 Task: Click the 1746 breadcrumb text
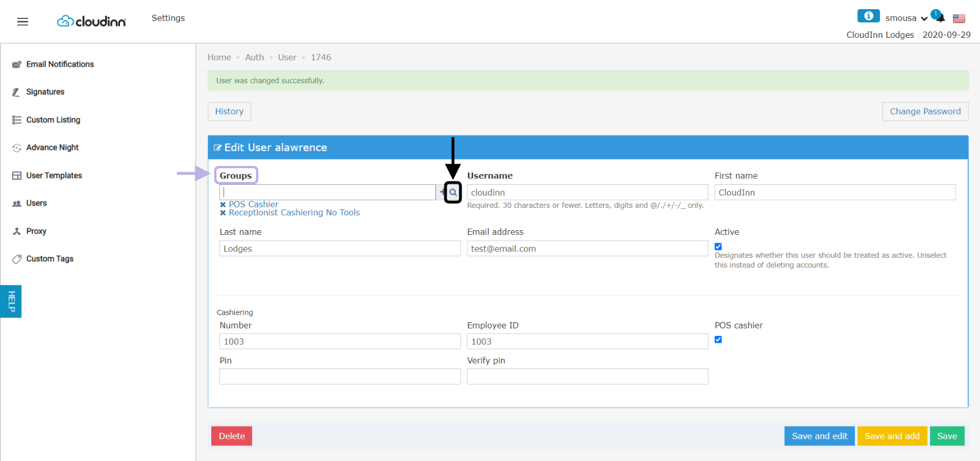click(x=321, y=57)
